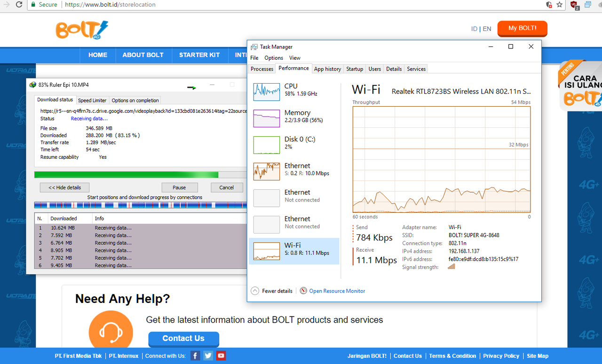
Task: Click the My BOLT! button
Action: (x=522, y=28)
